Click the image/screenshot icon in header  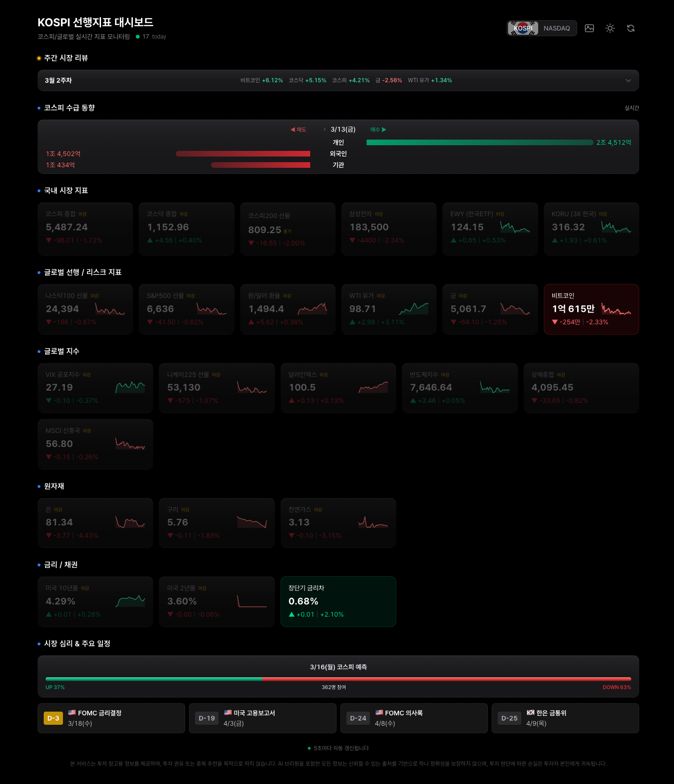click(589, 28)
